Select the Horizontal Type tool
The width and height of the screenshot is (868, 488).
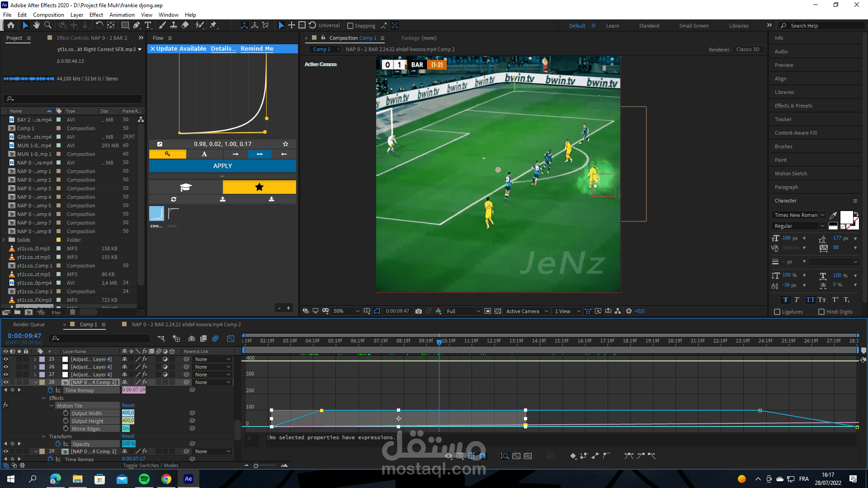click(148, 25)
